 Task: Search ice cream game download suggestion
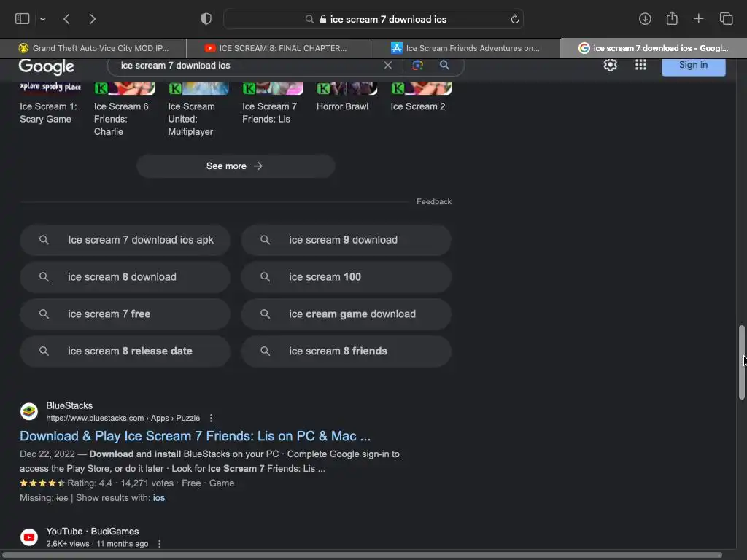pos(346,314)
